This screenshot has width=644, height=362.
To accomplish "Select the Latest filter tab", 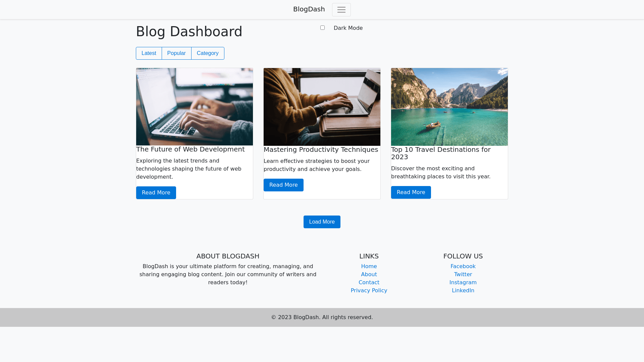I will [149, 53].
